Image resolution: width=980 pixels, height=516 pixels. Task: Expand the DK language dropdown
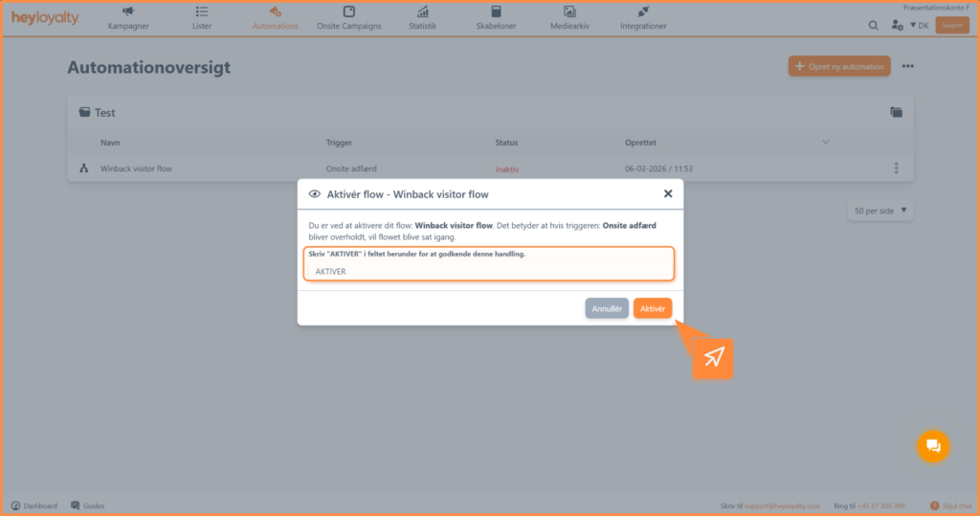(x=919, y=26)
